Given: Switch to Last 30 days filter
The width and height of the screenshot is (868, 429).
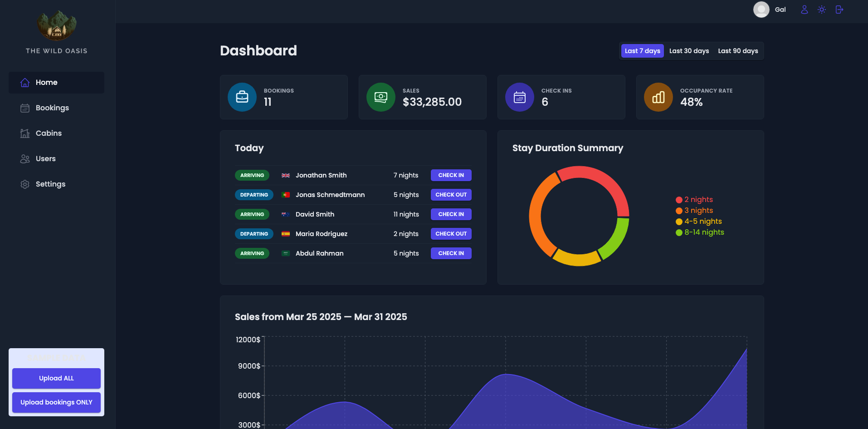Looking at the screenshot, I should (x=689, y=51).
